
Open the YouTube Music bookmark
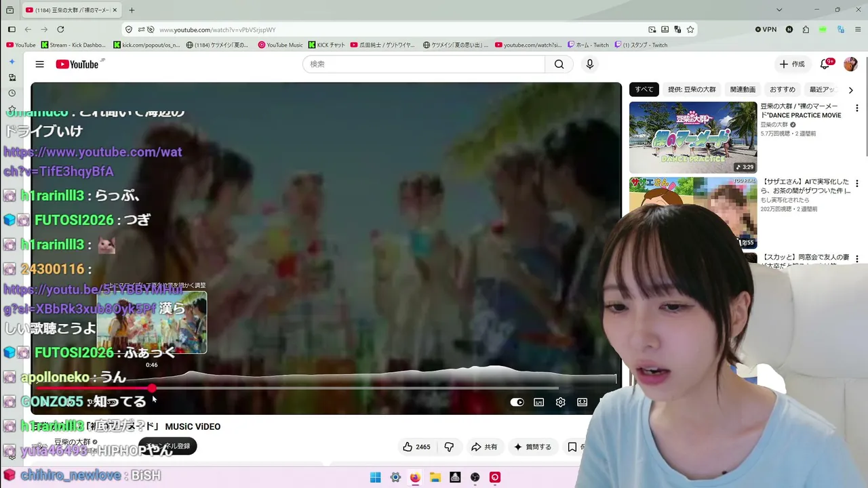[281, 45]
